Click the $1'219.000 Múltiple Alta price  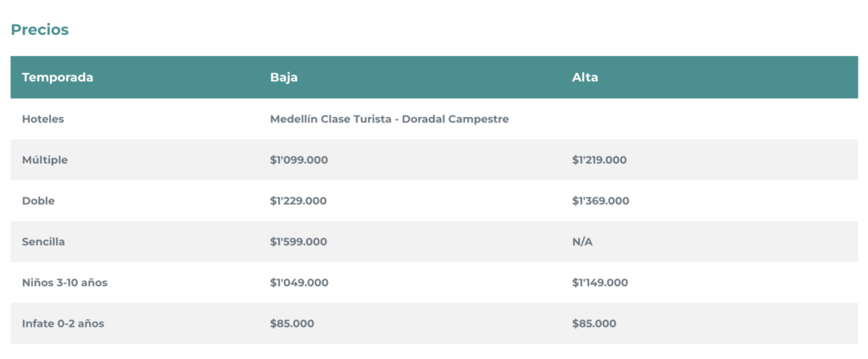(599, 160)
